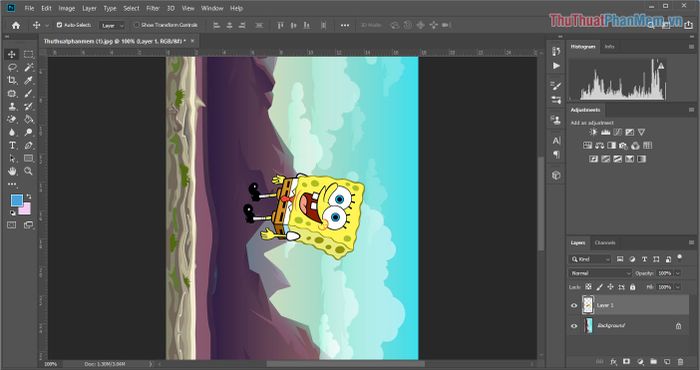The width and height of the screenshot is (700, 370).
Task: Click the Add layer style fx icon
Action: coord(614,362)
